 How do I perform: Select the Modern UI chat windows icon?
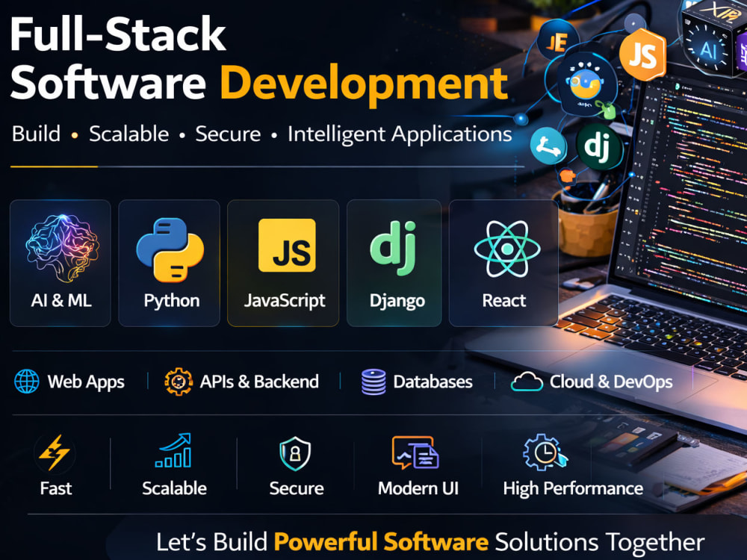click(x=415, y=452)
